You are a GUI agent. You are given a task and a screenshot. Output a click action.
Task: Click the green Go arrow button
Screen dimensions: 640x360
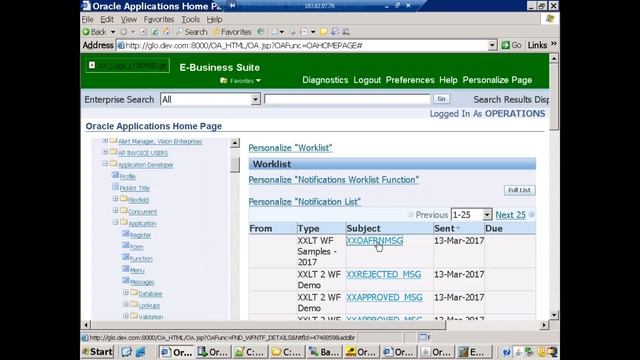(x=511, y=45)
